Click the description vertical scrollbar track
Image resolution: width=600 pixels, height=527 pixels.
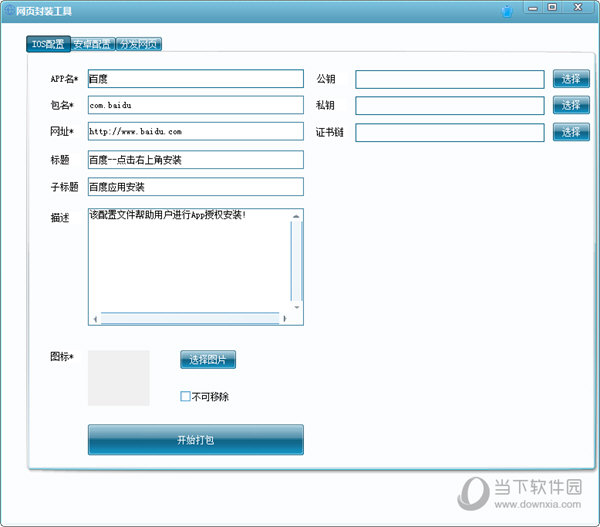tap(296, 261)
